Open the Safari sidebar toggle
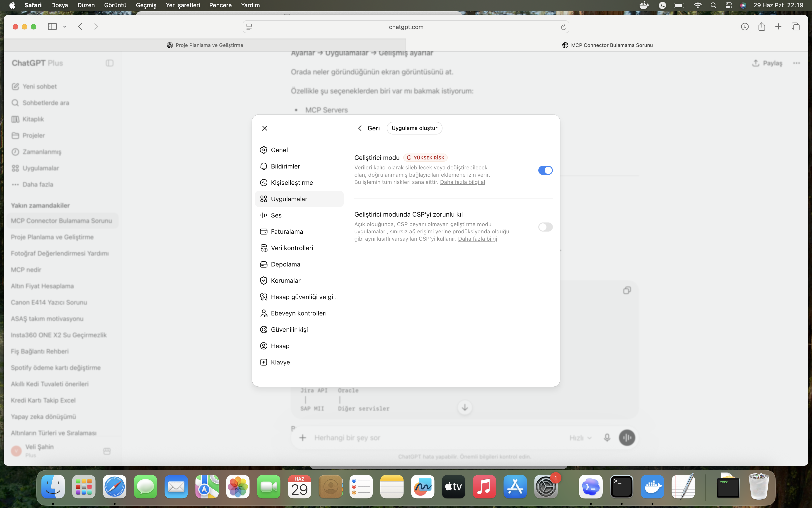 click(52, 27)
